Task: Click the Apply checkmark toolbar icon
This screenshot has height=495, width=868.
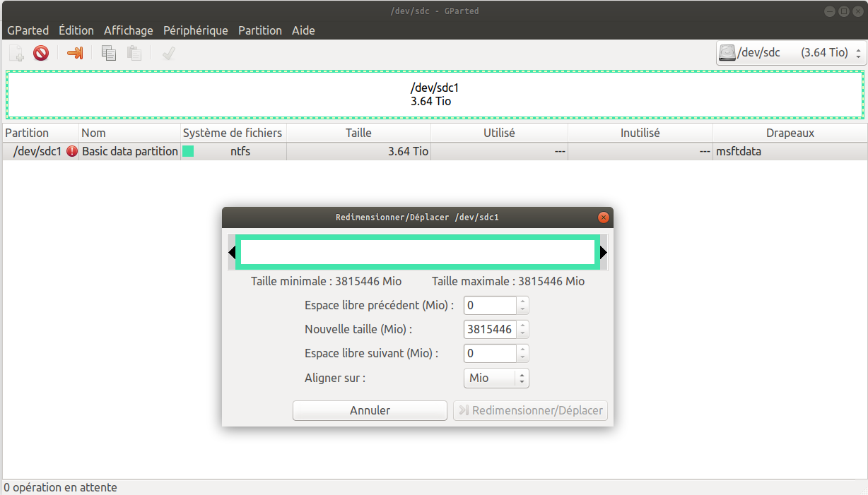Action: click(168, 53)
